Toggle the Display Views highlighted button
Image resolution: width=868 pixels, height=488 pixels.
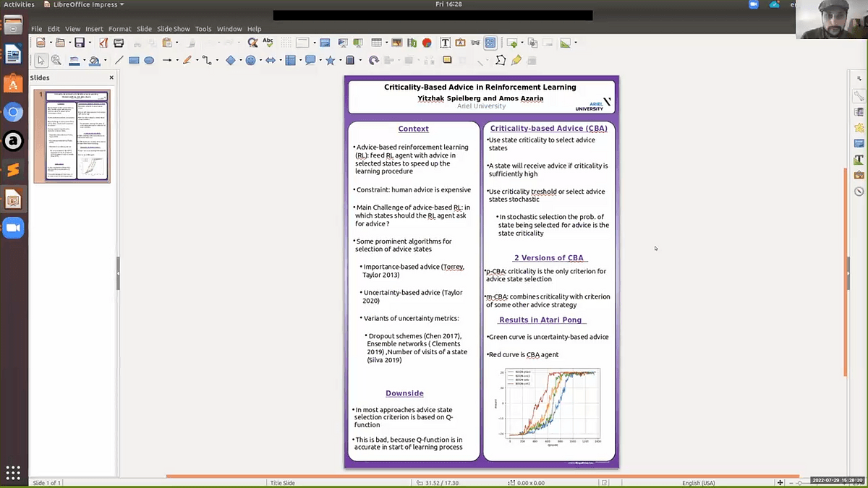tap(490, 43)
